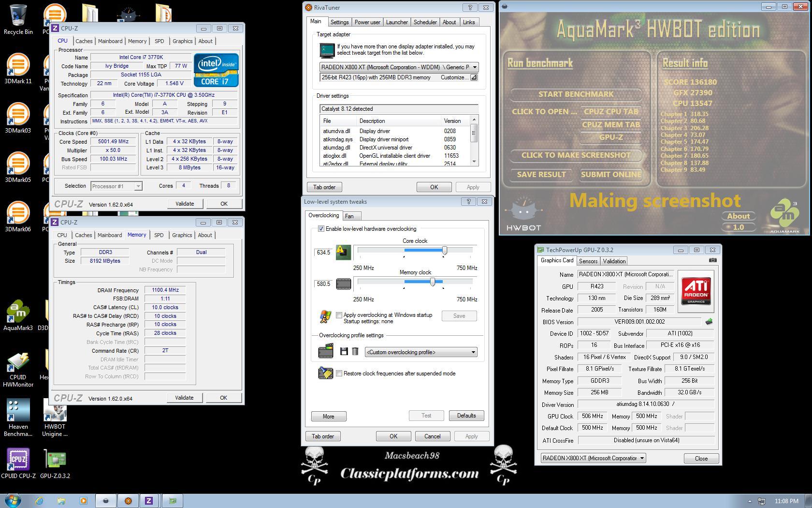The image size is (812, 508).
Task: Open Validation tab in GPU-Z
Action: [614, 261]
